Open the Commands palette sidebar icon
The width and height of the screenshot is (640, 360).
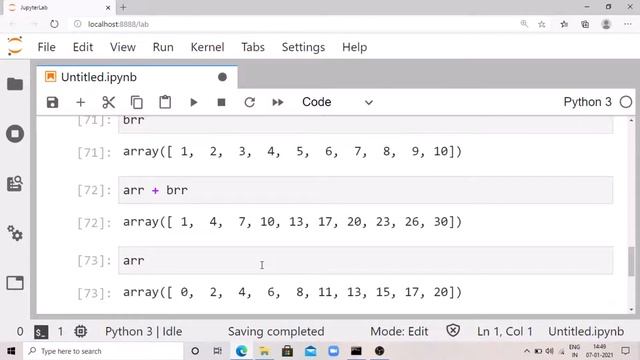pyautogui.click(x=15, y=183)
